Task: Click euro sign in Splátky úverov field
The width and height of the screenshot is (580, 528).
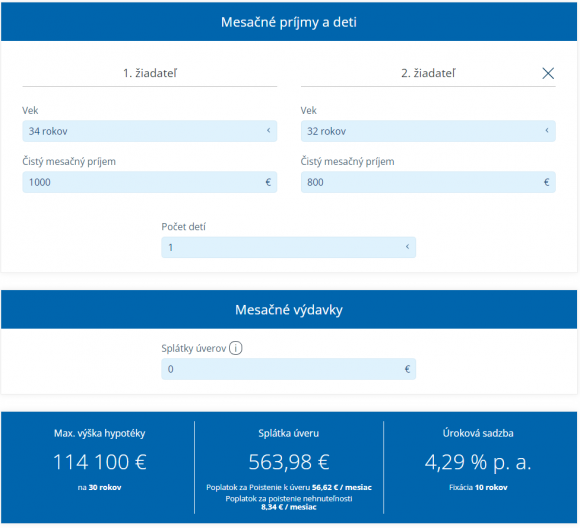Action: [407, 369]
